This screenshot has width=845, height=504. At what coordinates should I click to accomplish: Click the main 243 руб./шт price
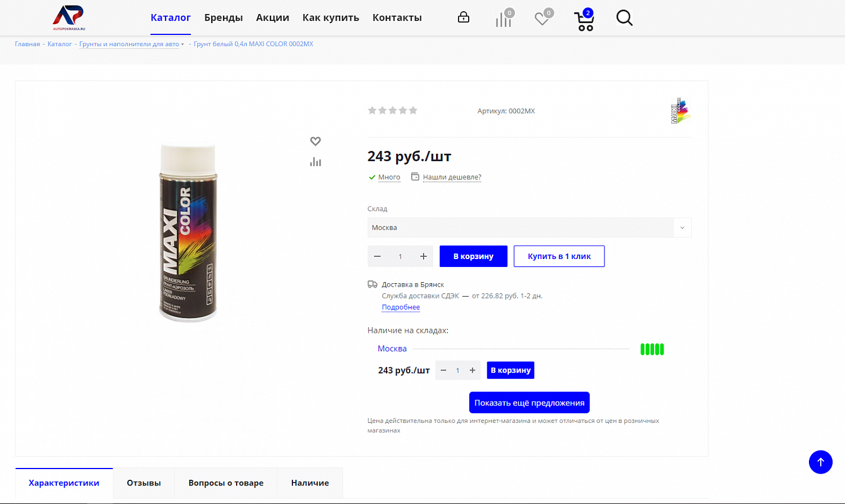point(410,156)
